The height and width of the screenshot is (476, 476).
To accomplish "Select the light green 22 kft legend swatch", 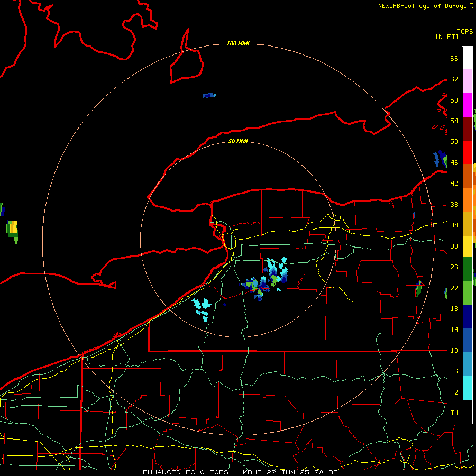I will tap(467, 293).
